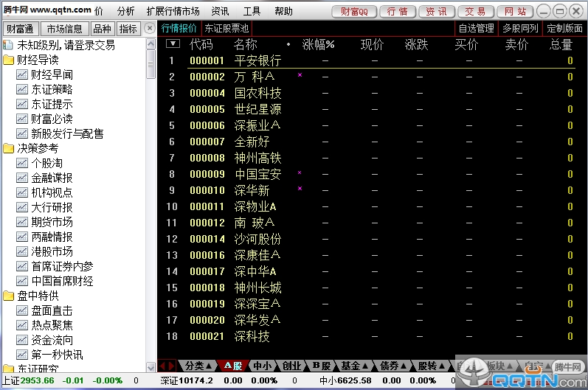The height and width of the screenshot is (390, 588).
Task: Open the 分类 category dropdown tab
Action: click(198, 366)
